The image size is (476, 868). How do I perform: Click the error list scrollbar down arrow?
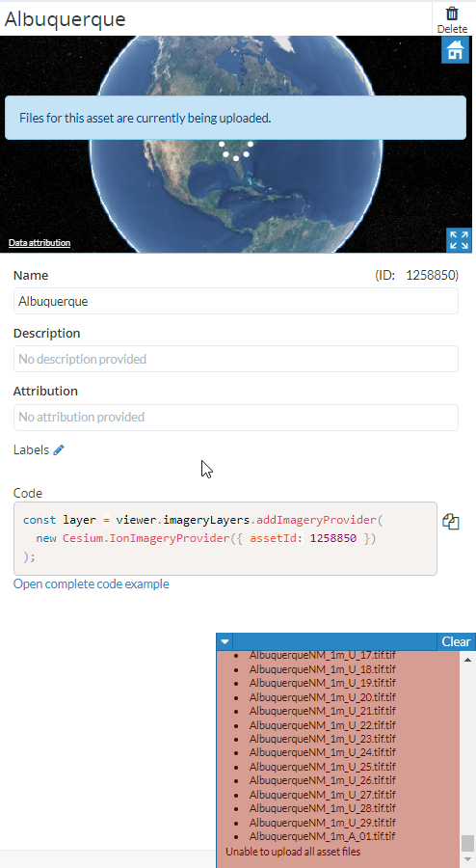point(467,859)
